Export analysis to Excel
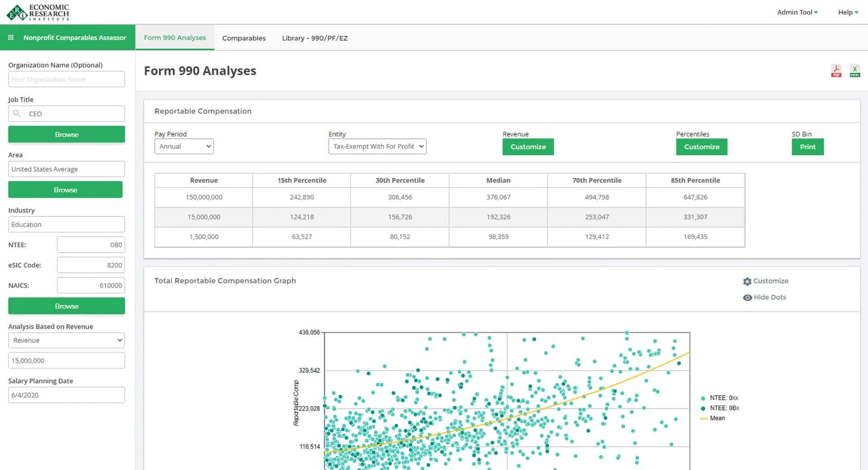This screenshot has width=868, height=470. click(854, 71)
